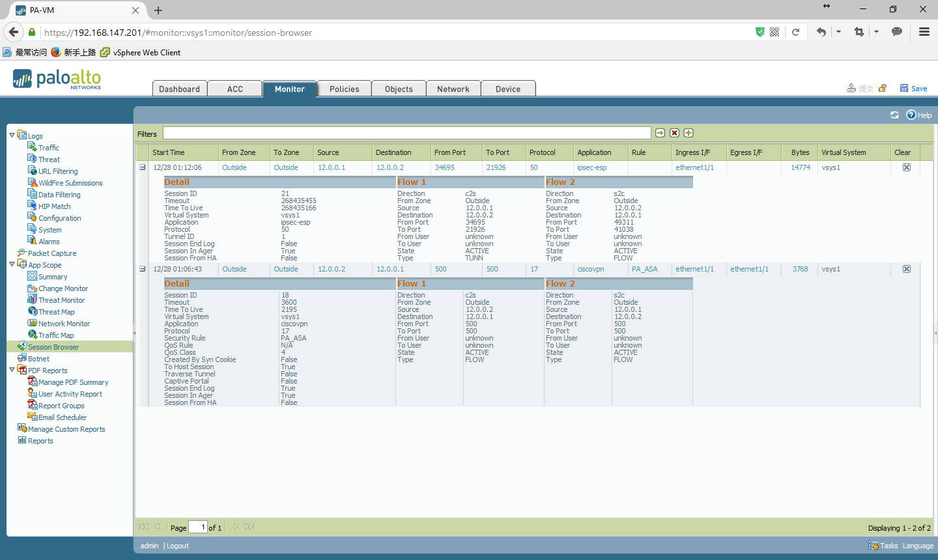Screen dimensions: 938x560
Task: Add a filter with the plus icon
Action: click(689, 133)
